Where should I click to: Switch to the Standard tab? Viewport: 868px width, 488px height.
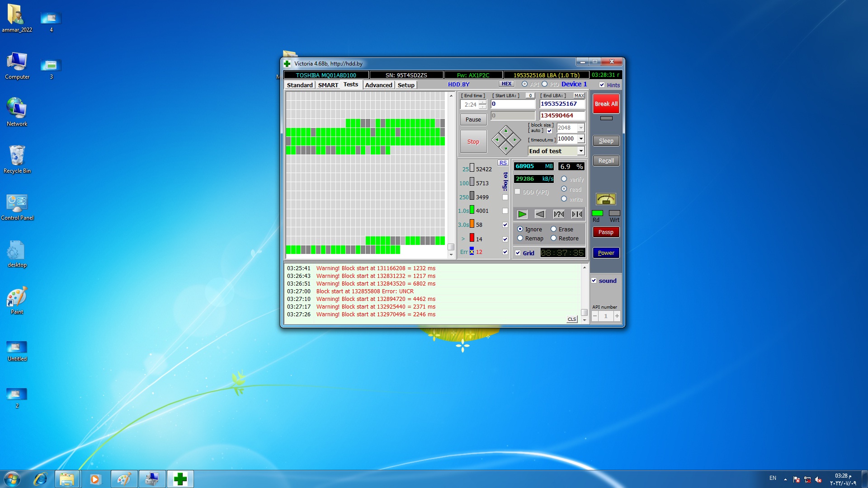click(300, 85)
